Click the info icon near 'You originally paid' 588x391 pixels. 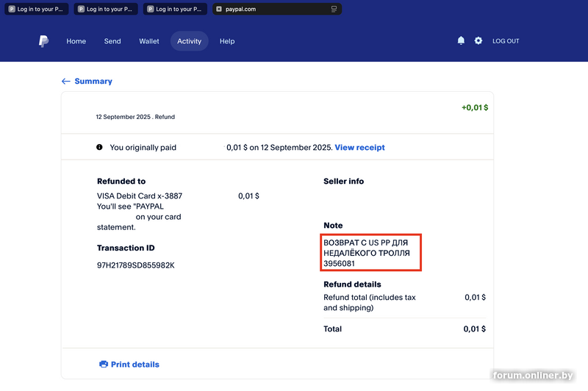click(x=99, y=147)
